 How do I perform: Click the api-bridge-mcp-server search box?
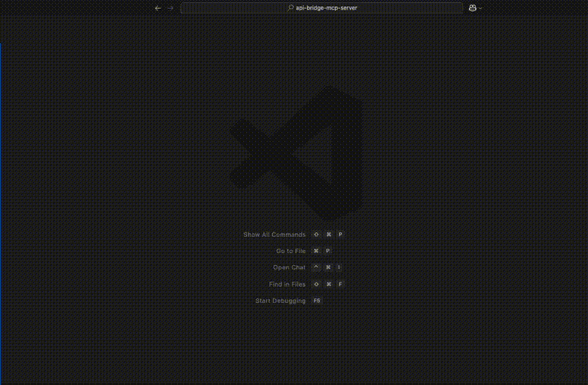click(x=322, y=8)
